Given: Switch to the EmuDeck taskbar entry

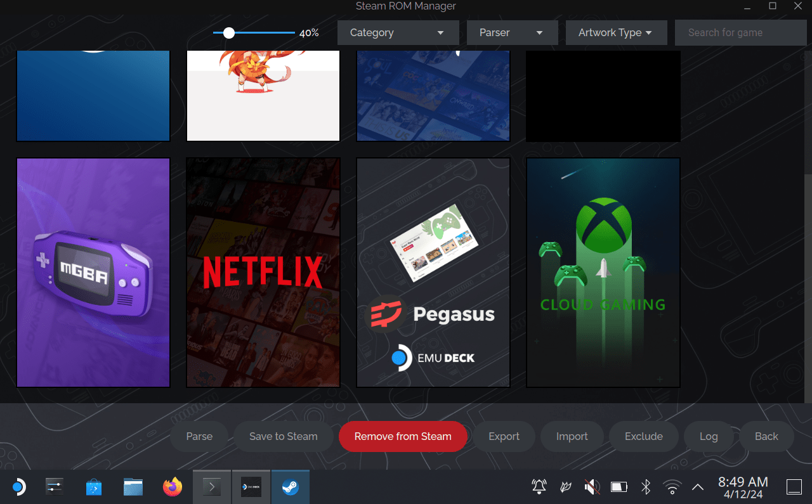Looking at the screenshot, I should coord(251,487).
